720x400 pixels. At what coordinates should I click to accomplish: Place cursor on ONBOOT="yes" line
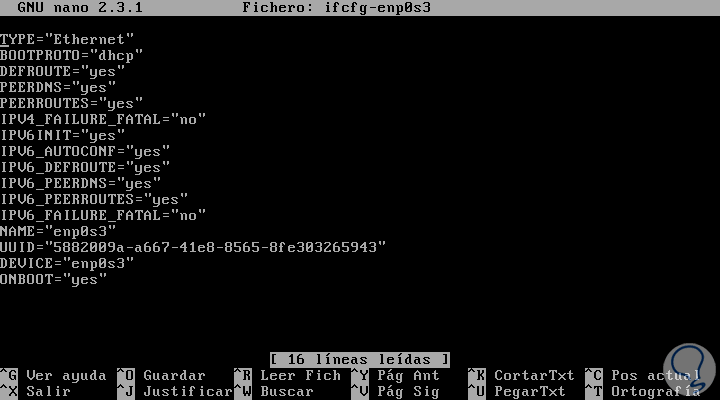point(53,280)
